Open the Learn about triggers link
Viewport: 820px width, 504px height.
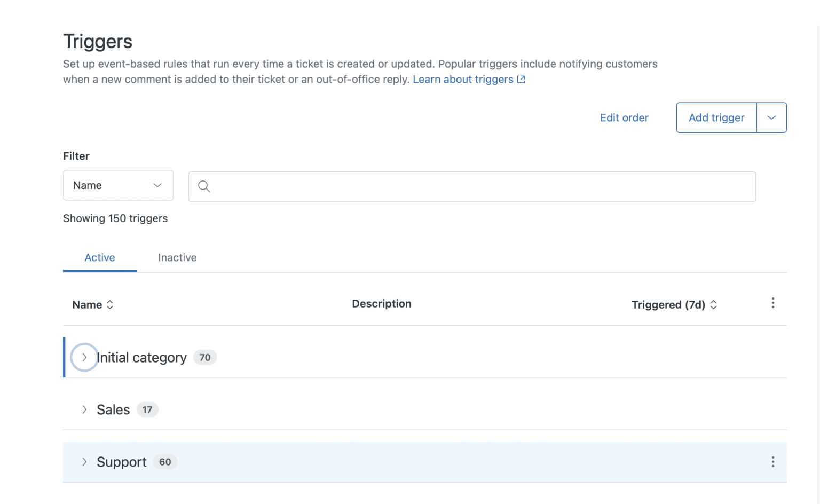coord(463,79)
